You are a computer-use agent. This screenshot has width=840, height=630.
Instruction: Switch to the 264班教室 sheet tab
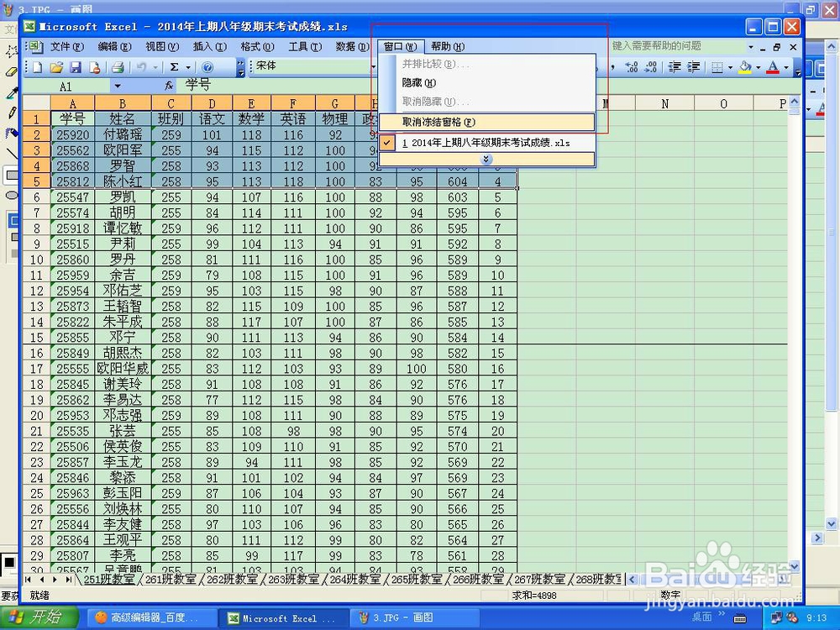pos(355,579)
